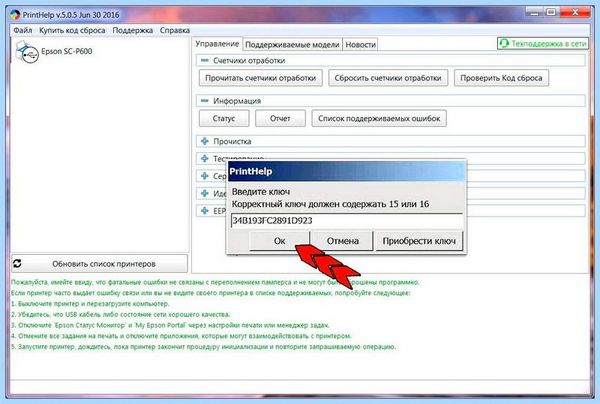Open the Поддержка menu

pyautogui.click(x=132, y=30)
